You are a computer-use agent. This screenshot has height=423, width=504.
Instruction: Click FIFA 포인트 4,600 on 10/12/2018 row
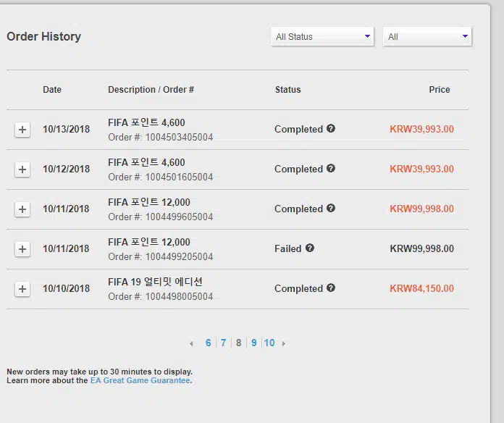(x=146, y=163)
